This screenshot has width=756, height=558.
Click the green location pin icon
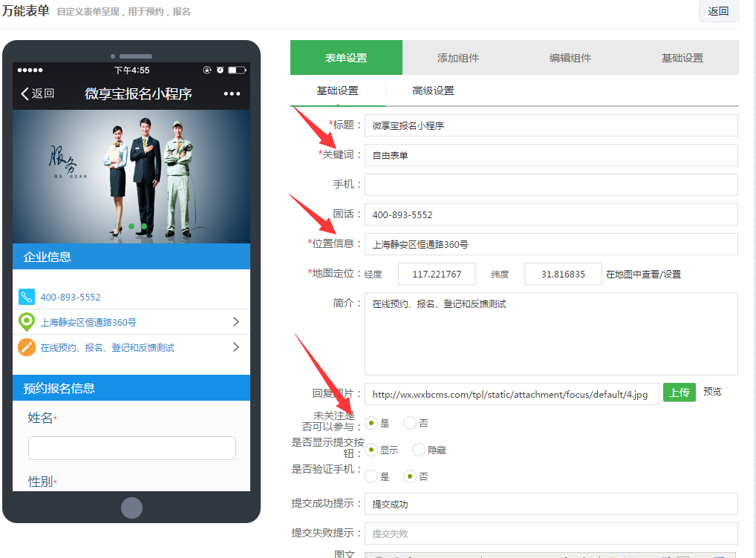27,321
